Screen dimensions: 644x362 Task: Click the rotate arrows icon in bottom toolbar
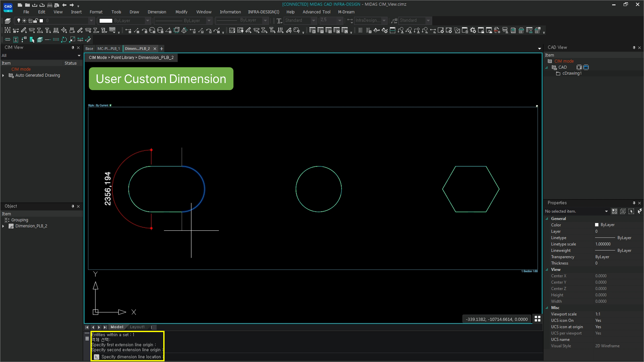click(x=64, y=40)
